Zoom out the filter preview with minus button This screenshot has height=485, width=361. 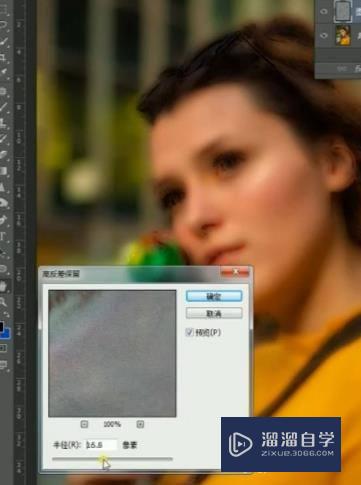tap(84, 424)
